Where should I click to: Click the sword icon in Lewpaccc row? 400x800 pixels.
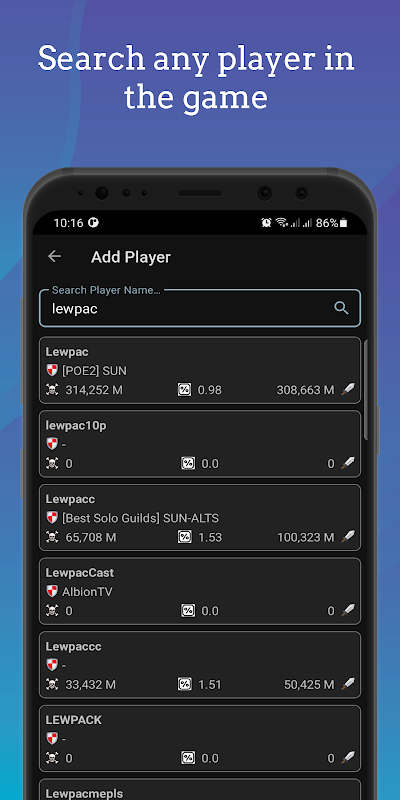click(x=348, y=684)
